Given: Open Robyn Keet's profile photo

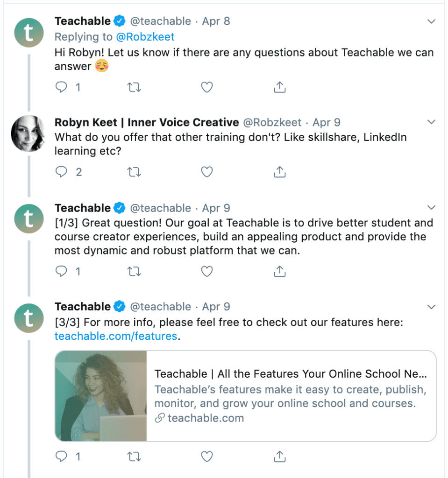Looking at the screenshot, I should pyautogui.click(x=28, y=134).
